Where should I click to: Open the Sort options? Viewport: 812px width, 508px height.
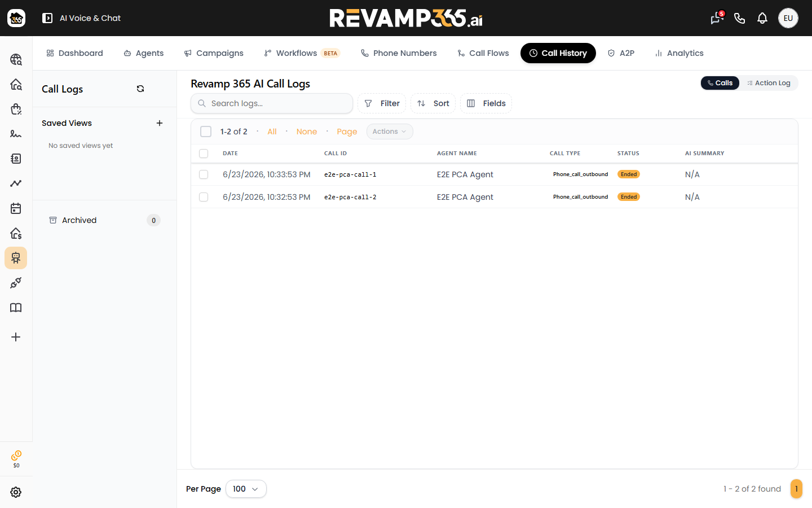(433, 103)
